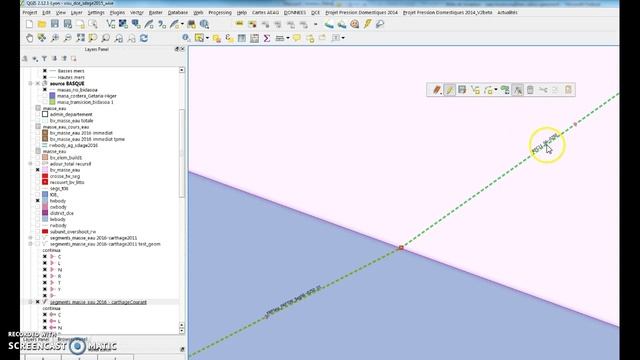This screenshot has width=640, height=360.
Task: Select the Identify Features tool
Action: point(186,38)
